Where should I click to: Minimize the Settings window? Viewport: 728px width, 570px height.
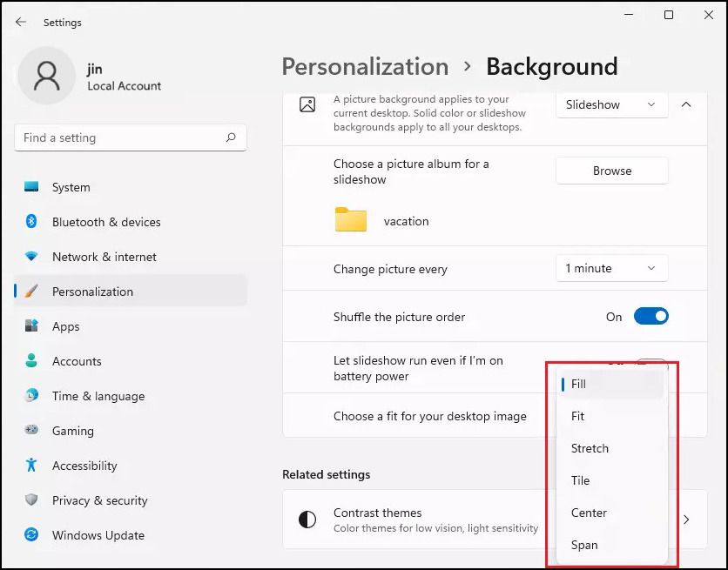(629, 15)
